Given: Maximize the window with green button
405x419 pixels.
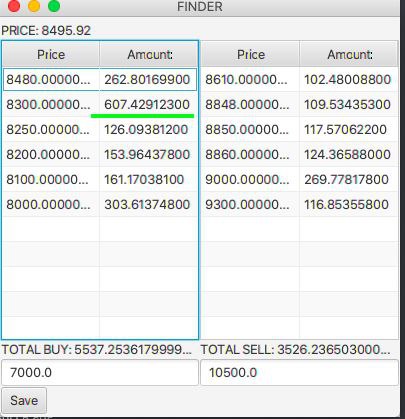Looking at the screenshot, I should (x=54, y=6).
